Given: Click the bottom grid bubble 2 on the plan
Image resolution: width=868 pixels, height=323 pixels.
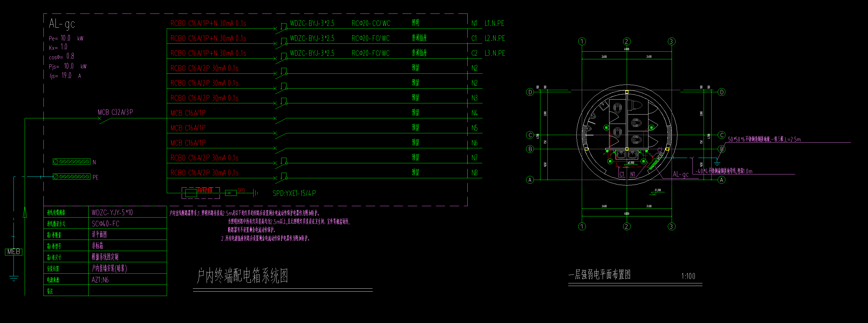Looking at the screenshot, I should pos(626,227).
